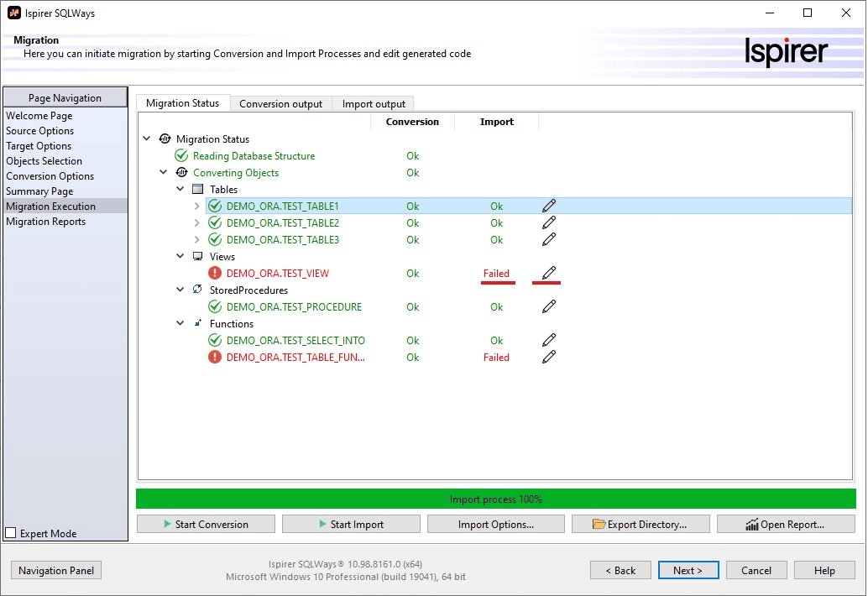
Task: Expand the DEMO_ORA.TEST_TABLE1 tree node
Action: (197, 206)
